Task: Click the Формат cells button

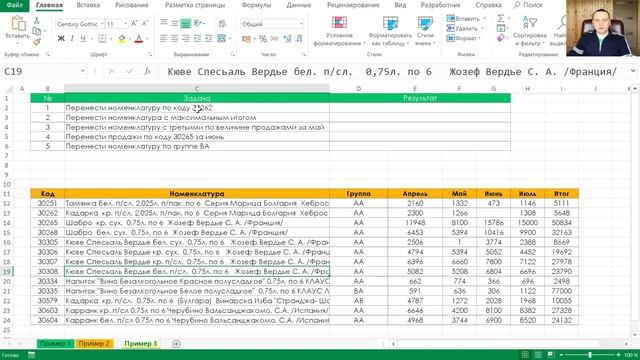Action: click(463, 38)
